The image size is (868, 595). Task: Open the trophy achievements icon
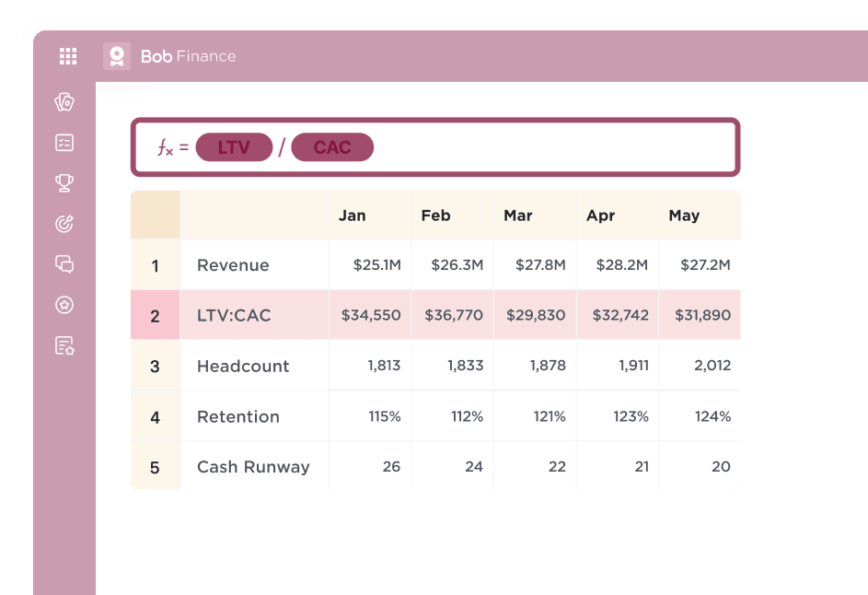coord(63,182)
